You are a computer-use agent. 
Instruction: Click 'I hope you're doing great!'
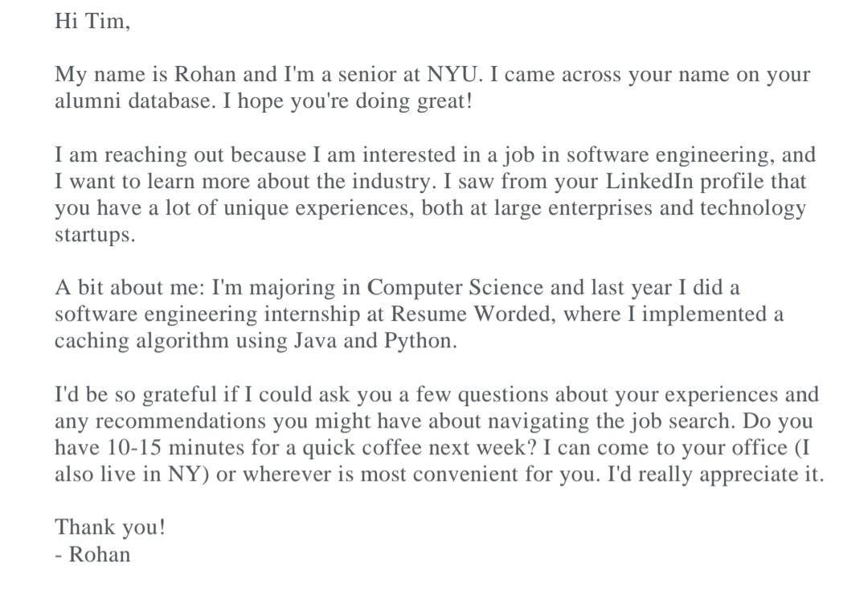pyautogui.click(x=348, y=101)
